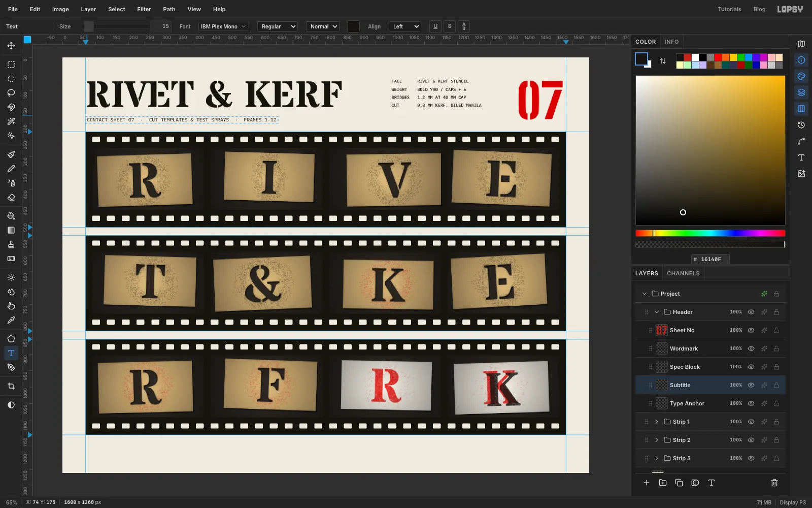Image resolution: width=812 pixels, height=508 pixels.
Task: Select the Paint Bucket tool
Action: [11, 216]
